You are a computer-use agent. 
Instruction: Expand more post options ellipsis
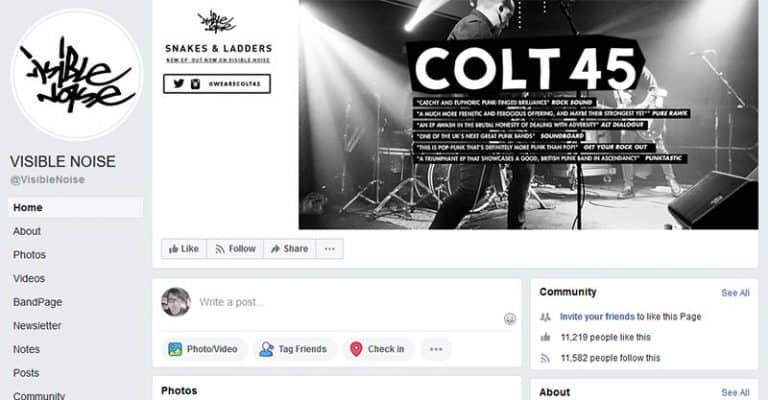click(436, 349)
